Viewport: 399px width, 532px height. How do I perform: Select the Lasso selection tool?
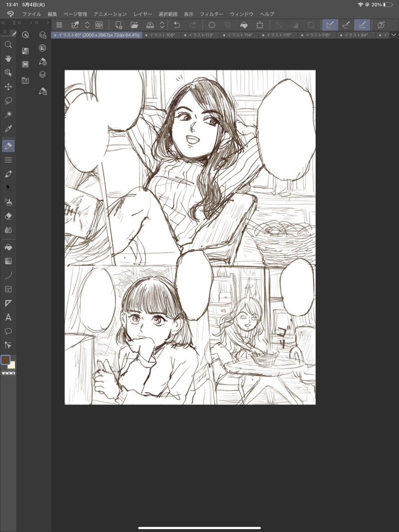[8, 101]
